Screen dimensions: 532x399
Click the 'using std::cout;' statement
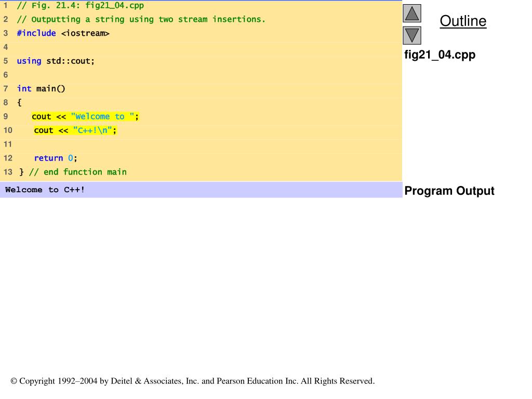[56, 61]
